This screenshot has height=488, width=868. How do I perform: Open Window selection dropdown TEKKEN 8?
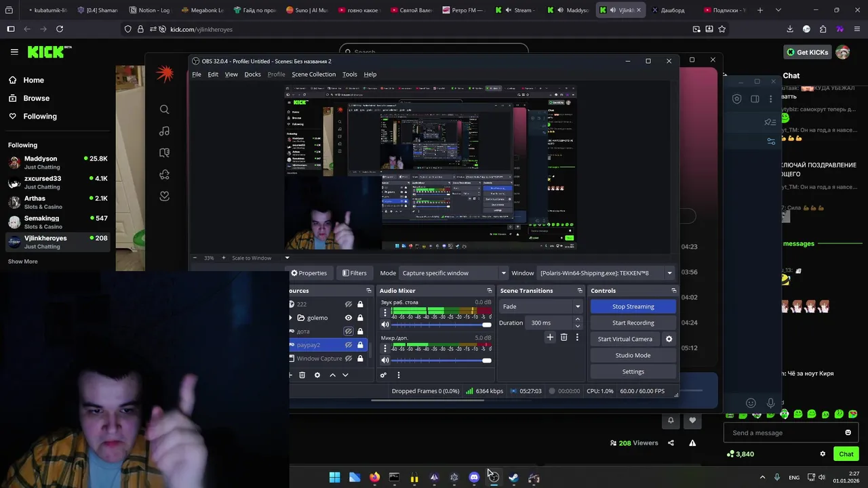(606, 273)
